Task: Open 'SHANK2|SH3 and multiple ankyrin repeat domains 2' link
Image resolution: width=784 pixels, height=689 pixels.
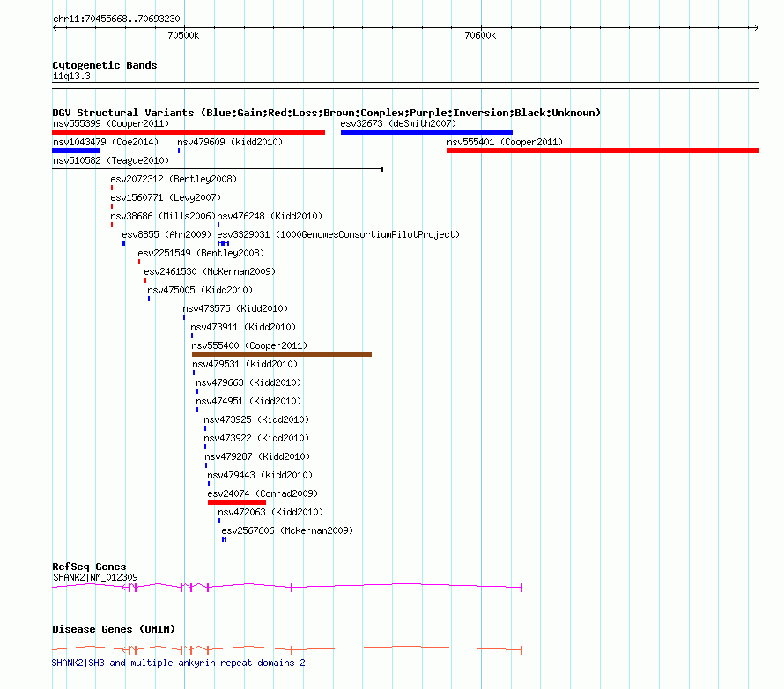Action: 179,663
